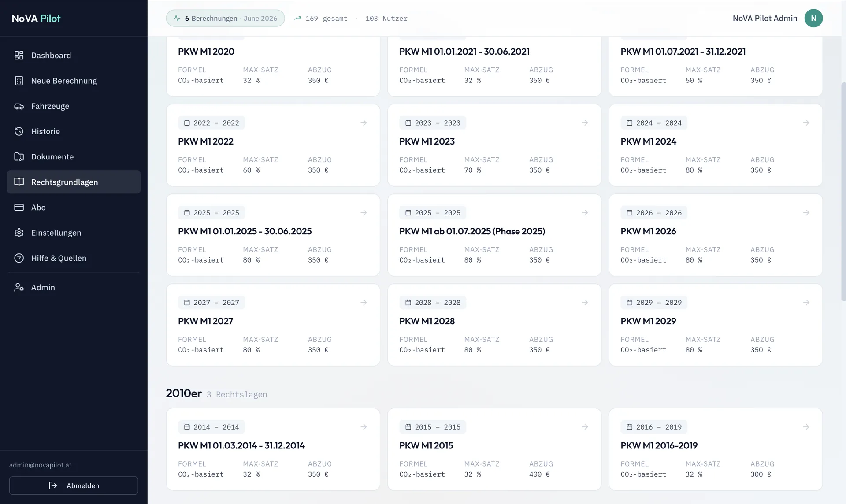Screen dimensions: 846x504
Task: Click the Abmelden button
Action: point(74,485)
